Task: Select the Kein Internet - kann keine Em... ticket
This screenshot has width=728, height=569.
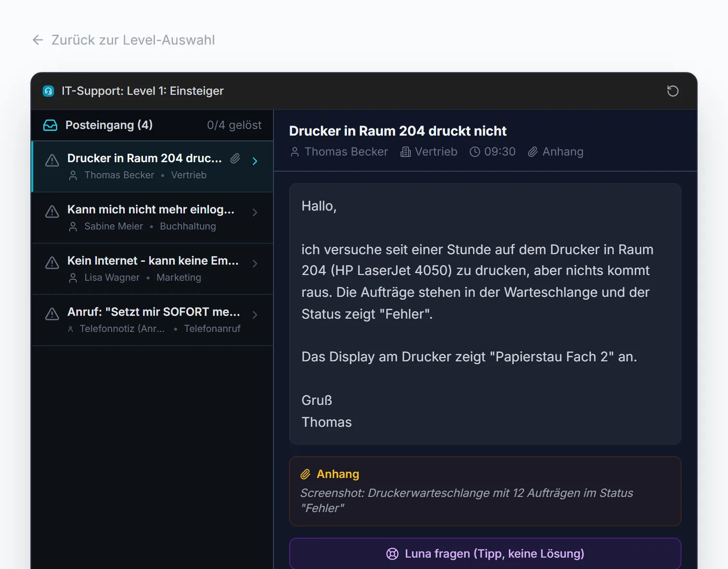Action: point(152,269)
